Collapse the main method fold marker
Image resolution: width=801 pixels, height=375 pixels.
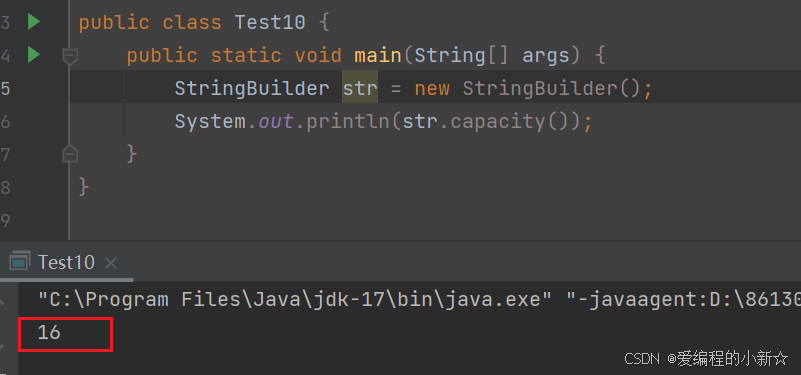point(69,56)
